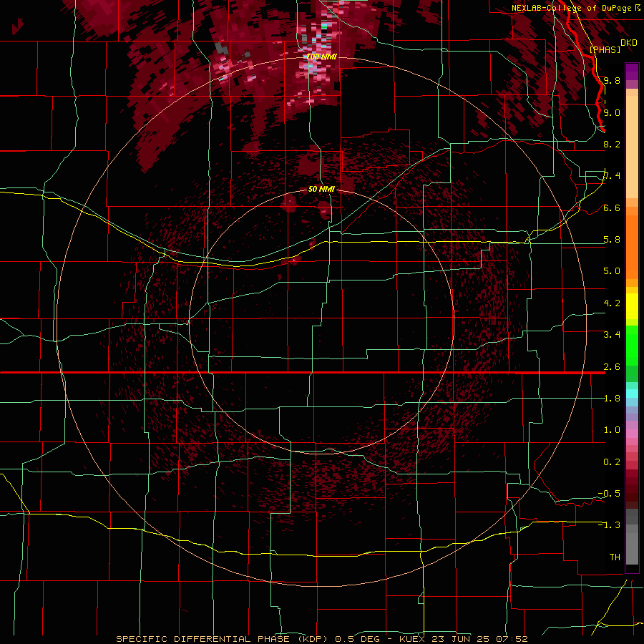This screenshot has height=644, width=644.
Task: Click the 9.0 value on the color scale
Action: (612, 112)
